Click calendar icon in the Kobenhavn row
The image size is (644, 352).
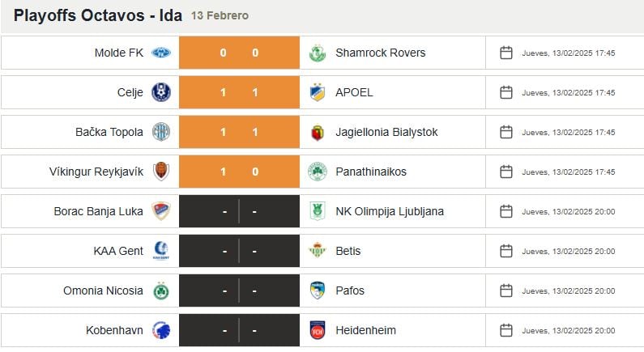[506, 330]
